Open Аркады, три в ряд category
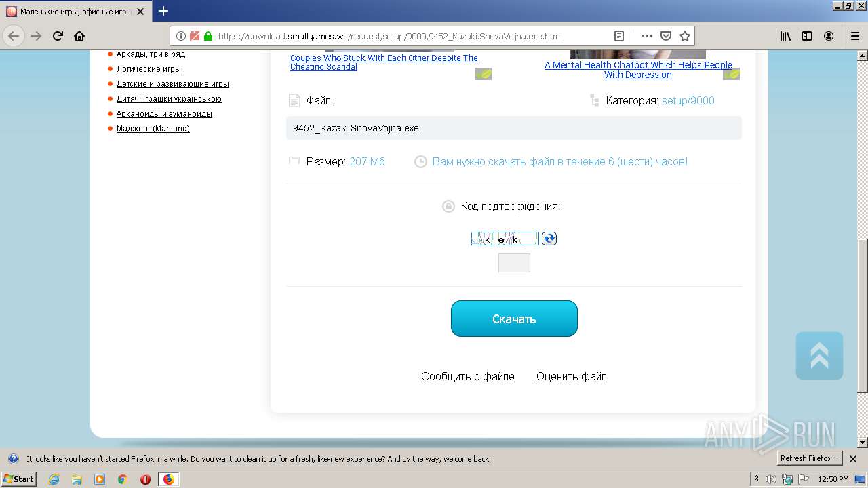Image resolution: width=868 pixels, height=488 pixels. point(151,54)
